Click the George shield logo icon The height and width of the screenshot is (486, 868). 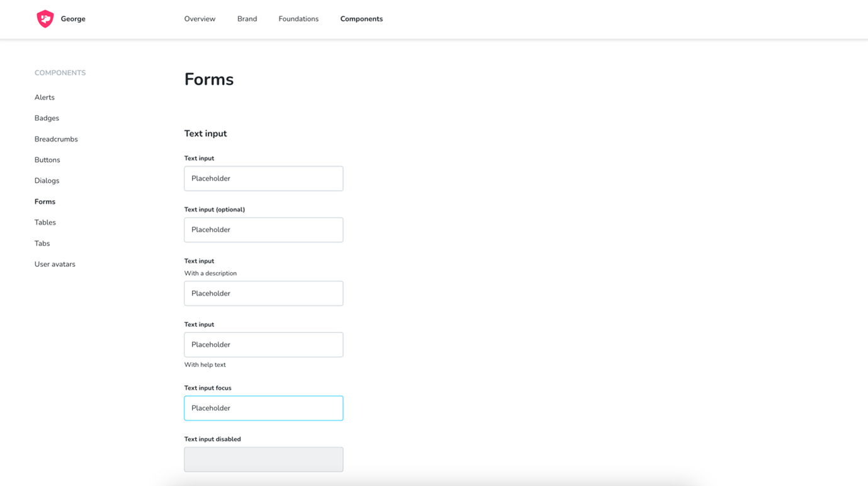pyautogui.click(x=45, y=19)
